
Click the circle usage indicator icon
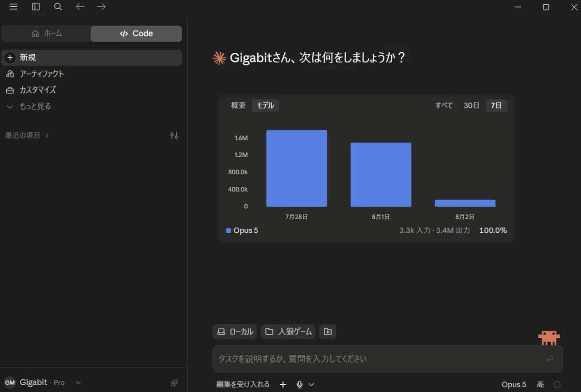[557, 384]
